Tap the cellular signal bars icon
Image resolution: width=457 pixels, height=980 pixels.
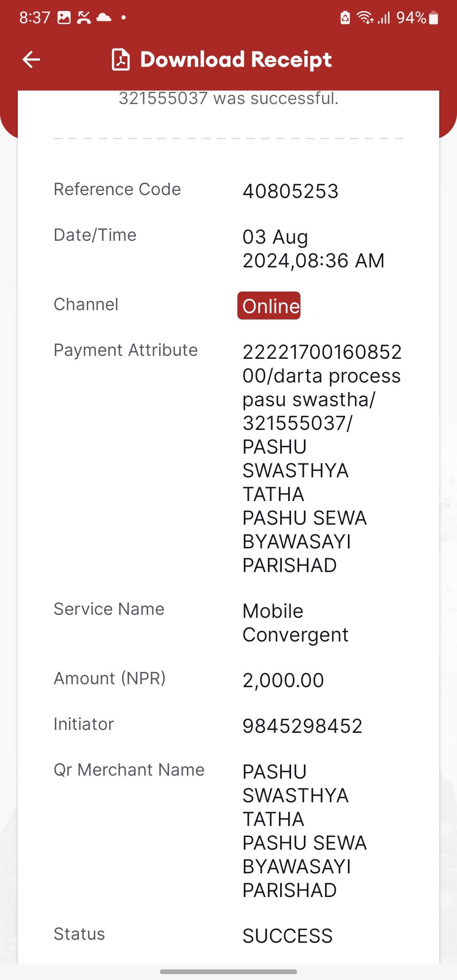[x=384, y=18]
